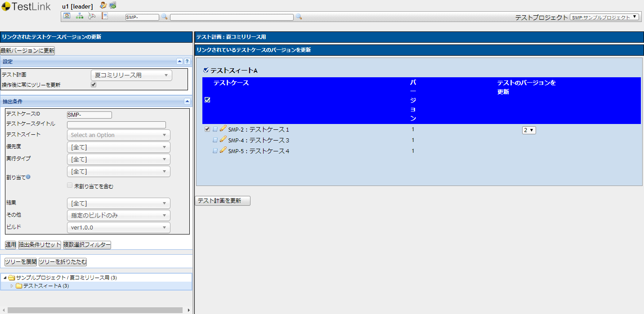
Task: Click テストケース column header
Action: pyautogui.click(x=231, y=83)
